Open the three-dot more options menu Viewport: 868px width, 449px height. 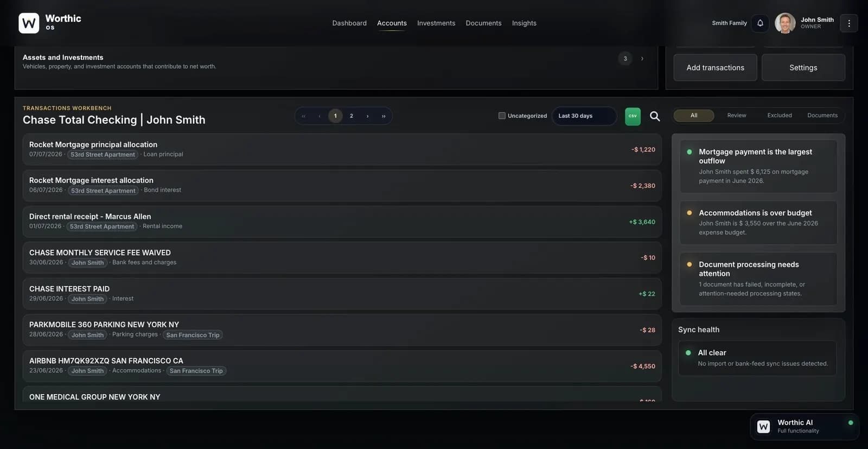coord(848,23)
